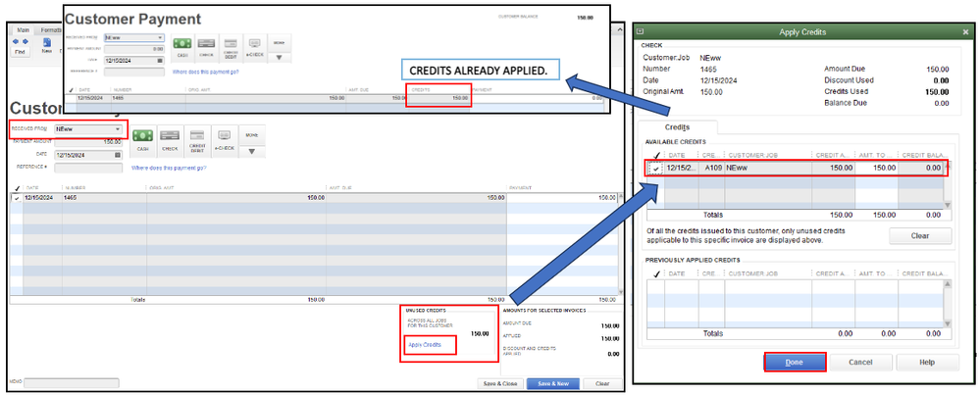
Task: Click the A109 credit number cell
Action: 711,168
